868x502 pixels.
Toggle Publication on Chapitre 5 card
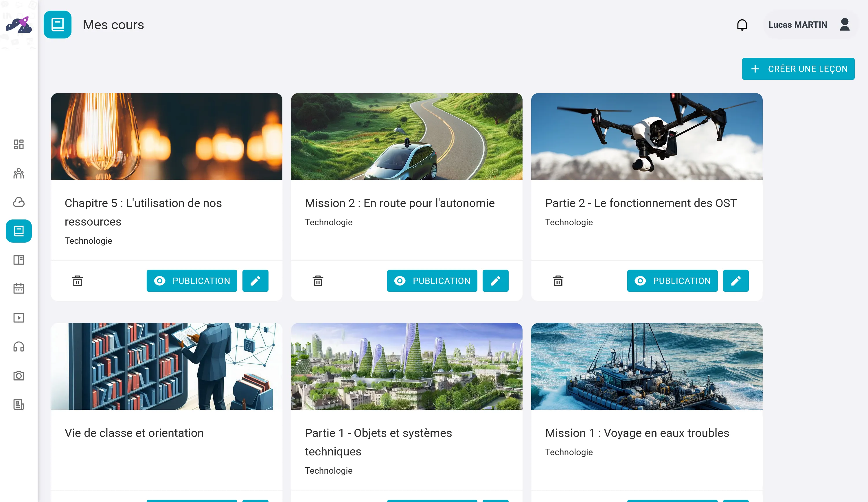[192, 281]
